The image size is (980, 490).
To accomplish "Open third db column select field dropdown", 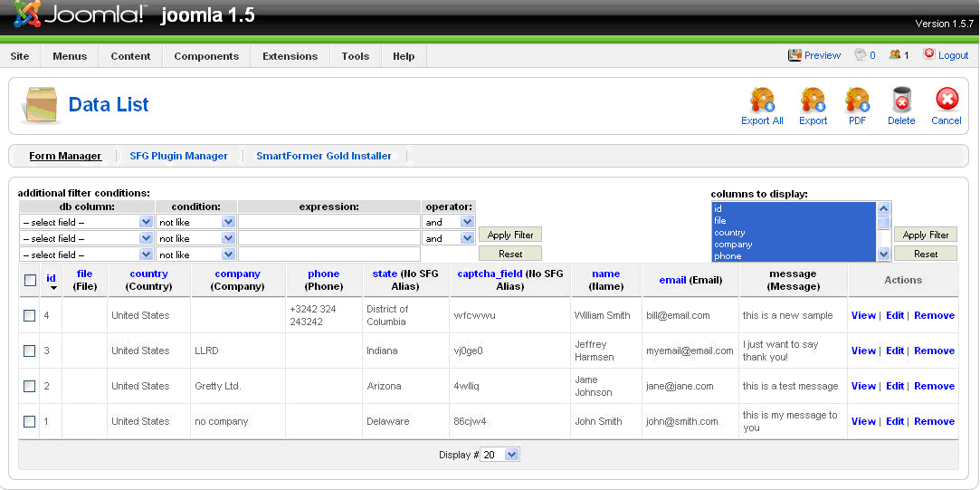I will tap(86, 255).
